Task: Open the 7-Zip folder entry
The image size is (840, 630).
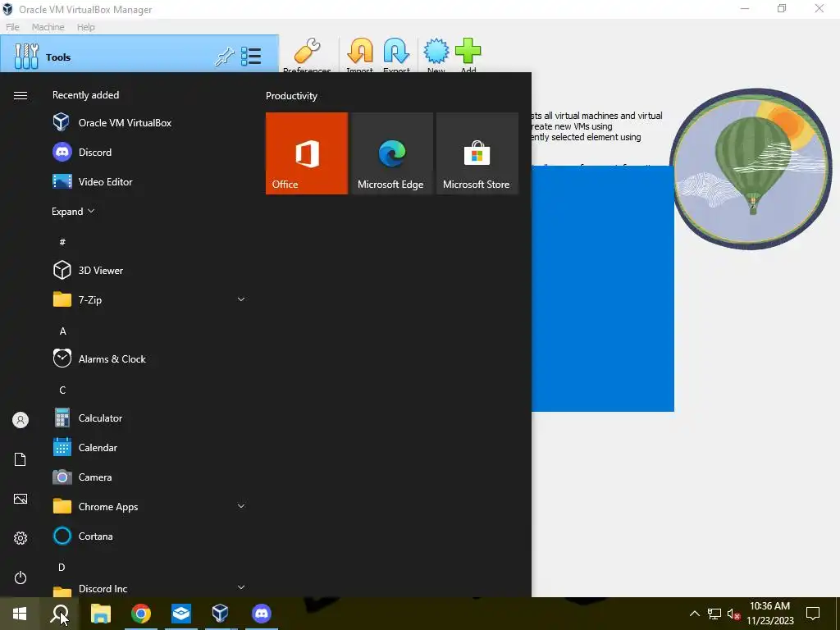Action: pos(148,300)
